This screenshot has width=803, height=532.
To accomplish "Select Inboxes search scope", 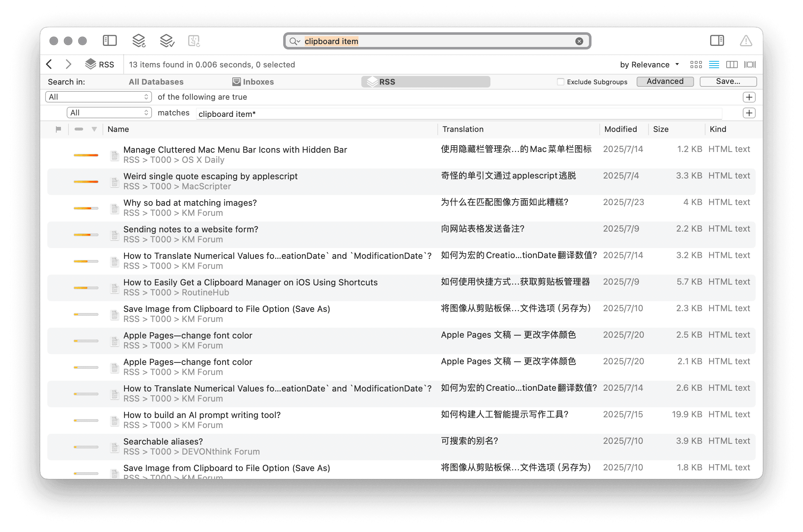I will (x=253, y=82).
